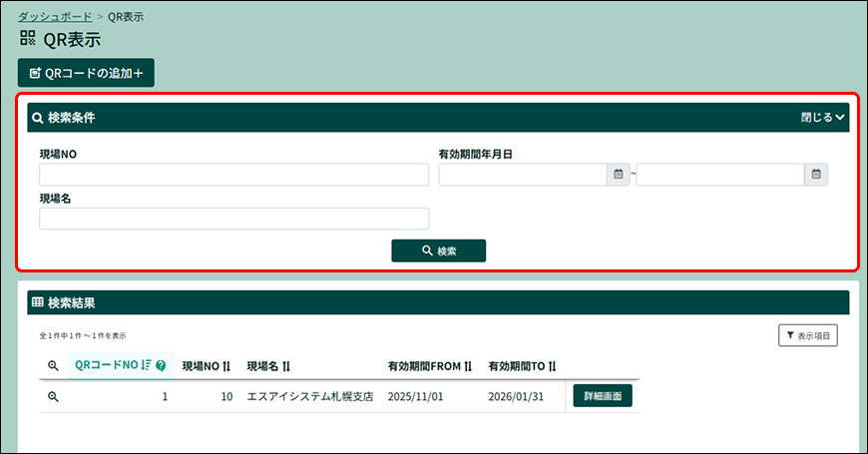This screenshot has width=868, height=454.
Task: Click the 有効期間年月日 start date field
Action: (x=523, y=175)
